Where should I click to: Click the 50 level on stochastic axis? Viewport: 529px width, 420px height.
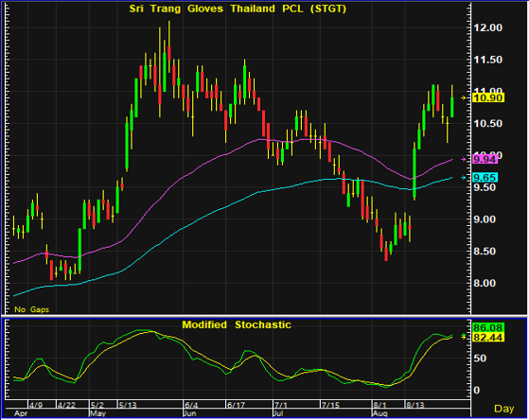[480, 358]
